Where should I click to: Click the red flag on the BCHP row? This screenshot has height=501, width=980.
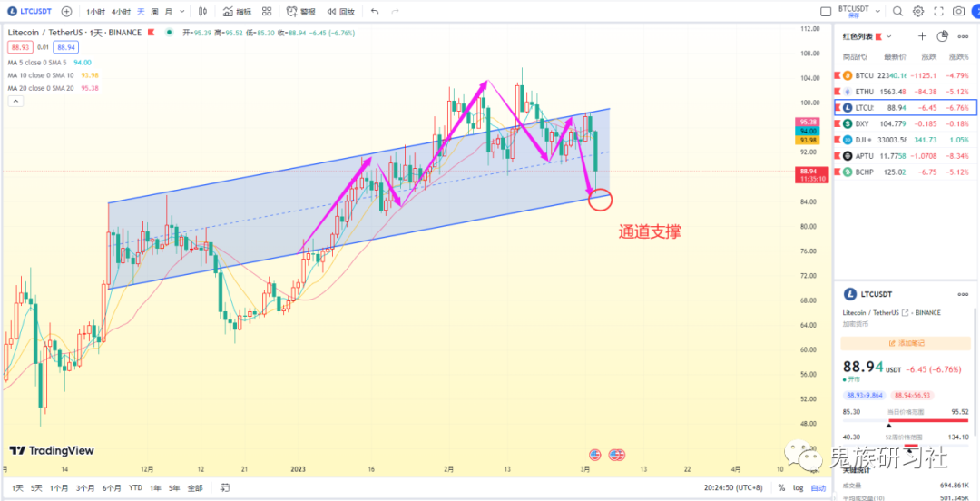coord(838,172)
